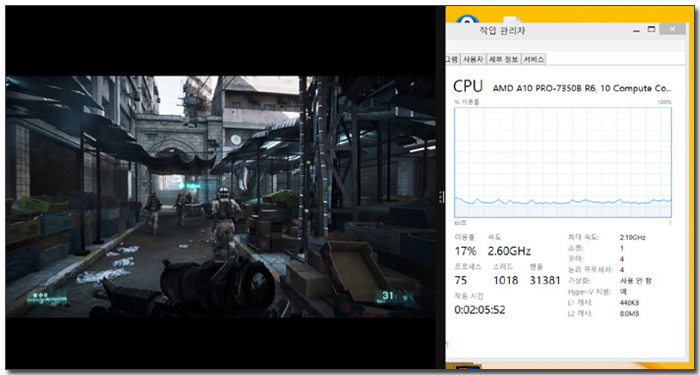The image size is (700, 375).
Task: Close the 작업 관리자 window
Action: tap(672, 29)
